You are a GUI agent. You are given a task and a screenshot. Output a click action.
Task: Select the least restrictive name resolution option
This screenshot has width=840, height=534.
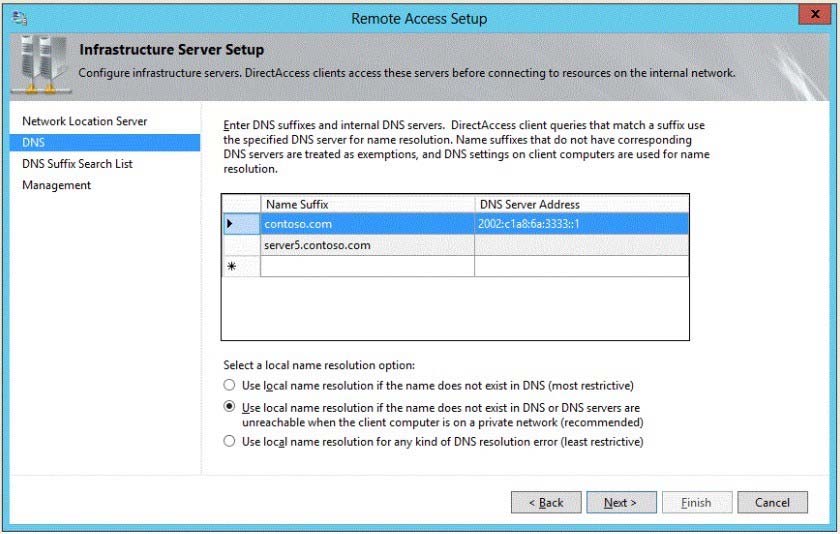point(229,441)
